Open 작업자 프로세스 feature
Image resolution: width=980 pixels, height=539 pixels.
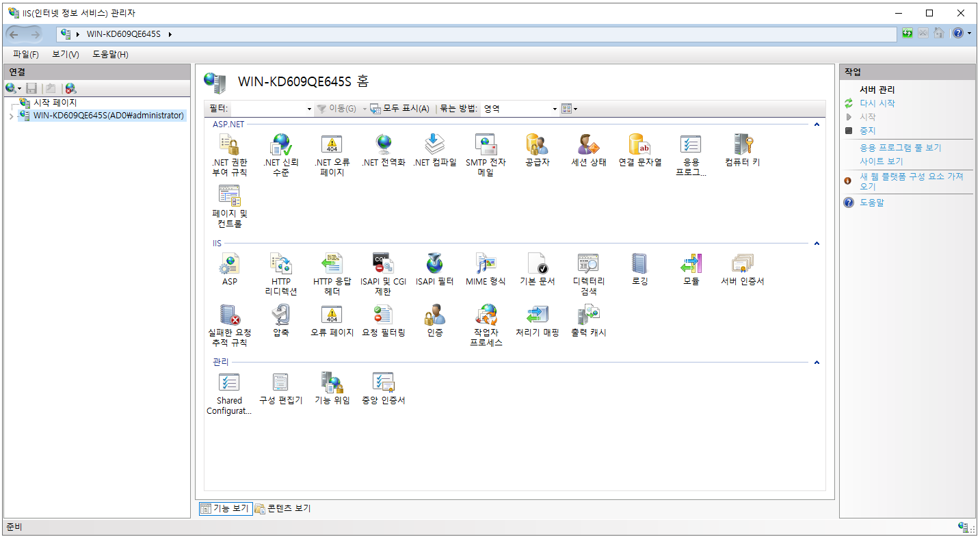point(486,326)
